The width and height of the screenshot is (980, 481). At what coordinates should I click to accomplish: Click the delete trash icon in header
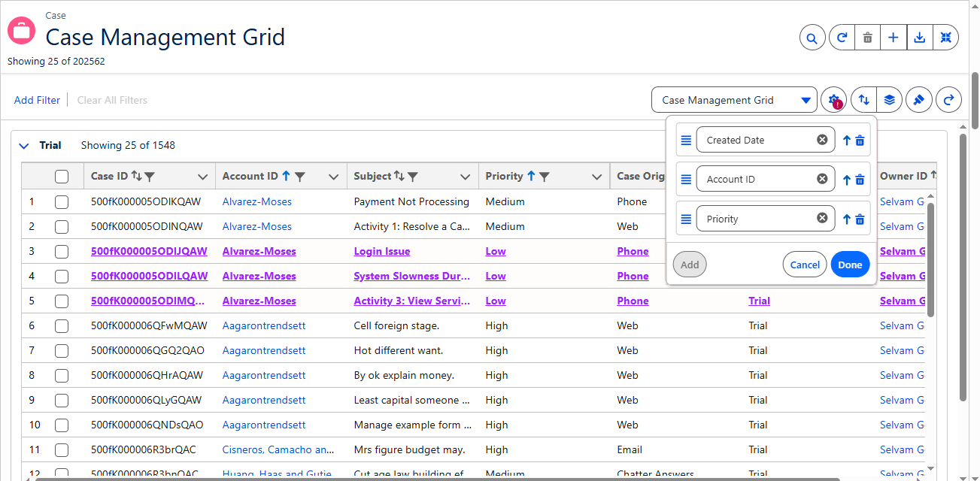pos(867,38)
